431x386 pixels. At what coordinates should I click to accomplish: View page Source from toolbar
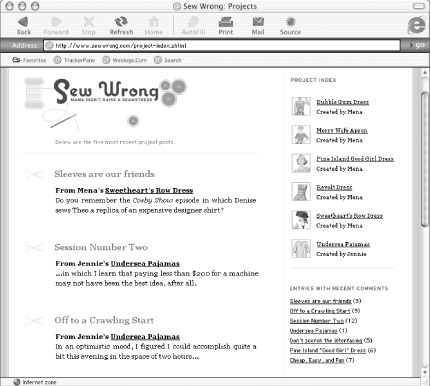tap(290, 26)
